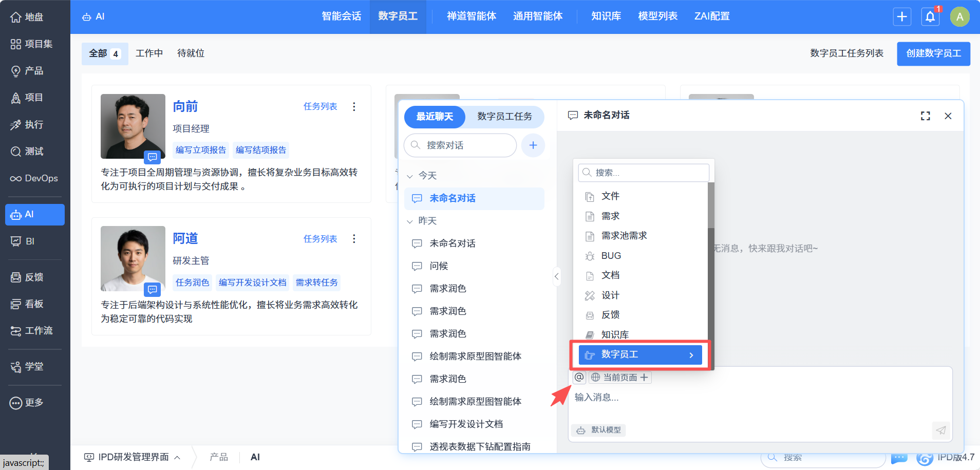Open ZAI配置 tab

pyautogui.click(x=712, y=16)
